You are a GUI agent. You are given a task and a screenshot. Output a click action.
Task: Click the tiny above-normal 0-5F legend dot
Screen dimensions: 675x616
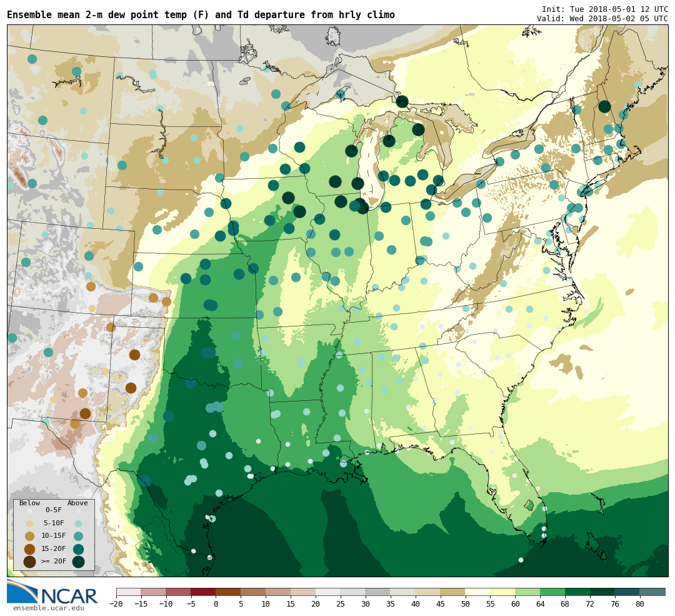(78, 510)
